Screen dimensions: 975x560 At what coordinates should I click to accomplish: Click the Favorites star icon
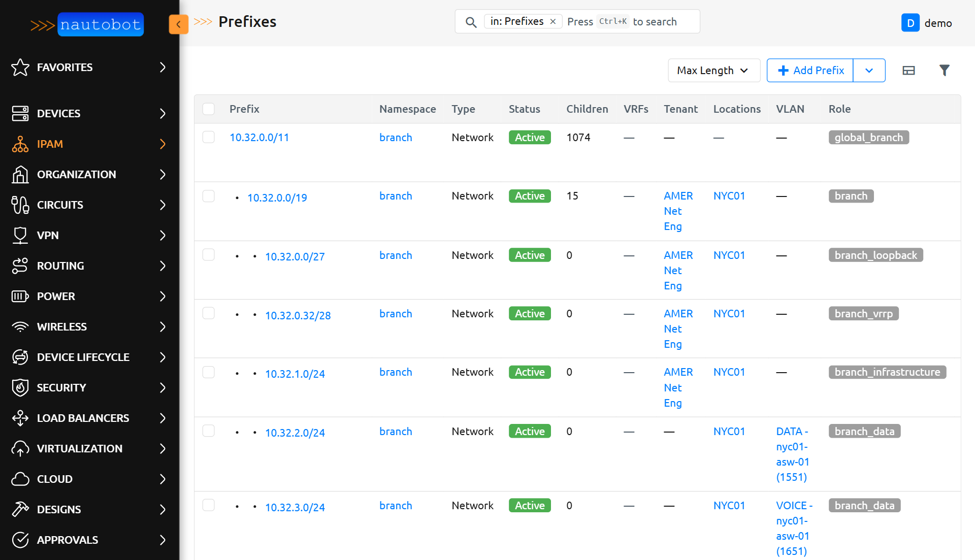pyautogui.click(x=20, y=67)
